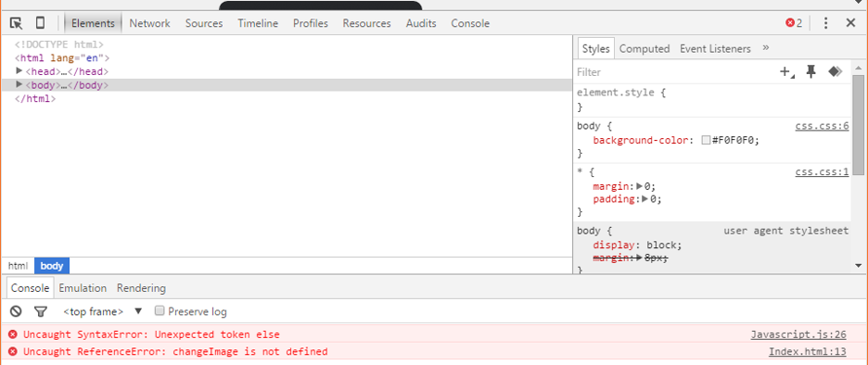Expand the margin shorthand property

click(640, 186)
